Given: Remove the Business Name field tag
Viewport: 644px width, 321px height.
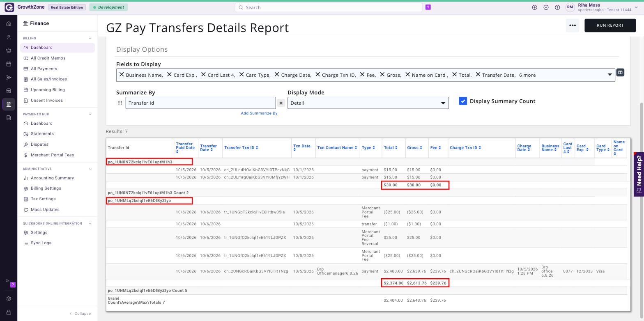Looking at the screenshot, I should click(x=122, y=75).
